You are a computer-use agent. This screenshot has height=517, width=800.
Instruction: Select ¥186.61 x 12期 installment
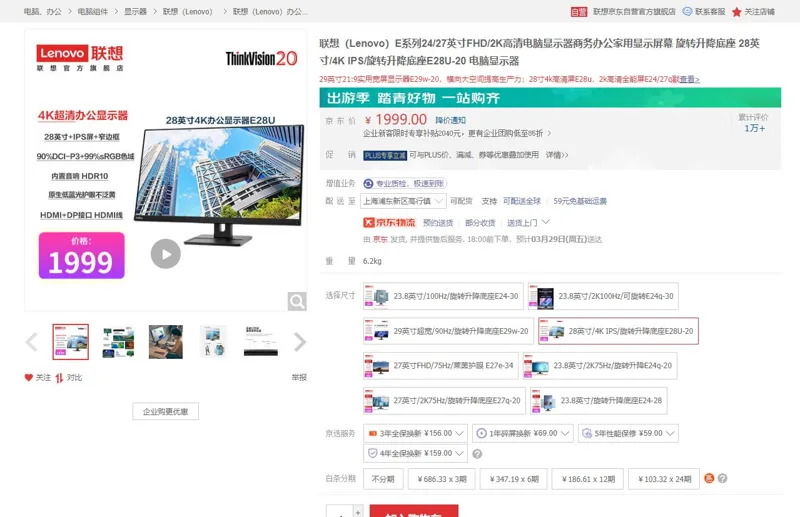pyautogui.click(x=588, y=479)
